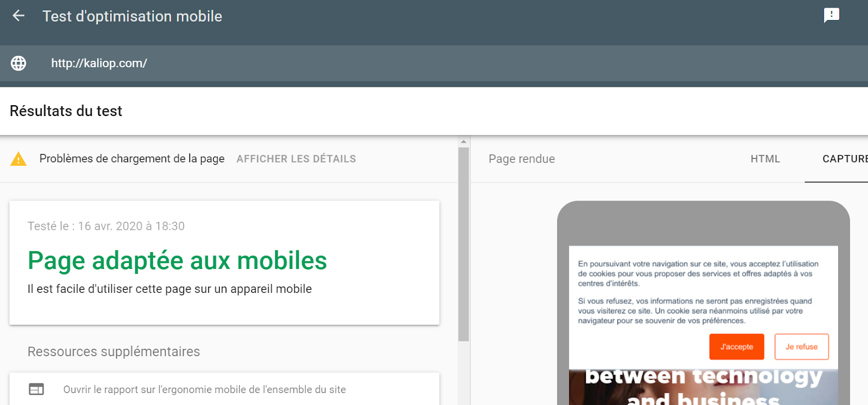Click the report icon beside ergonomie link

[x=36, y=389]
